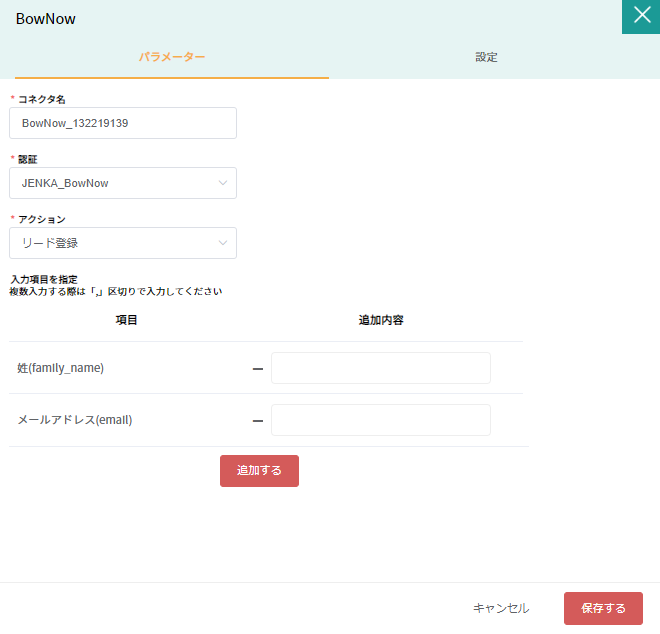Screen dimensions: 660x634
Task: Click the 追加する button
Action: 259,471
